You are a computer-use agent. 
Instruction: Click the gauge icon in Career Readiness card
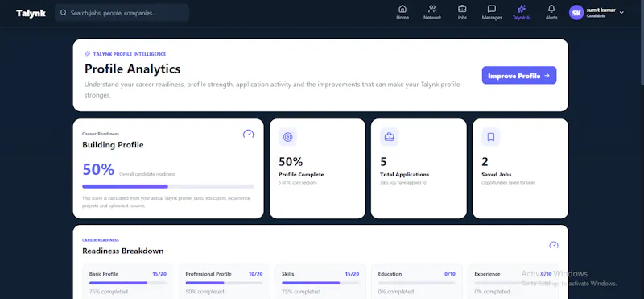point(248,134)
